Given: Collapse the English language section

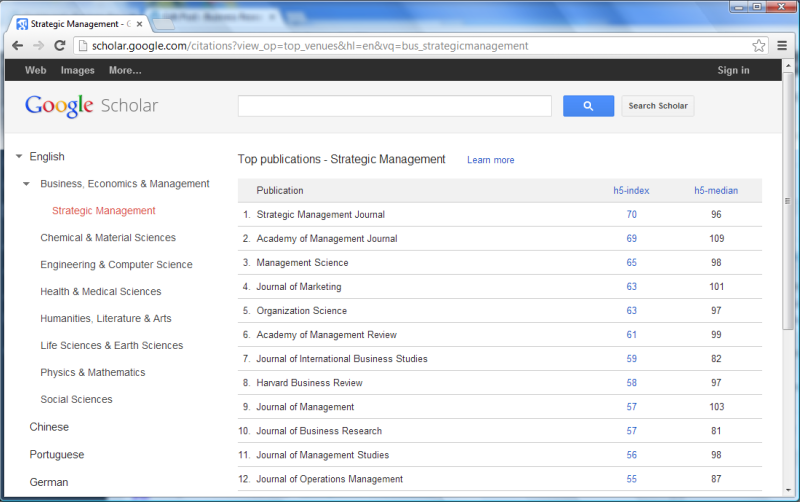Looking at the screenshot, I should [x=19, y=157].
